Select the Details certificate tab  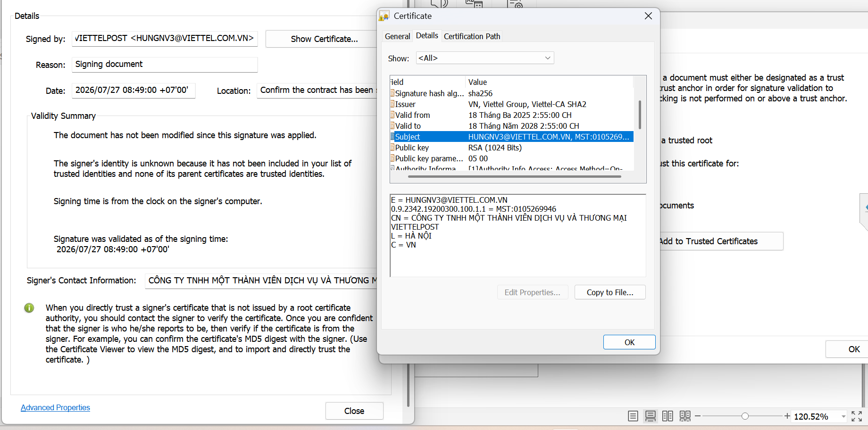[x=427, y=36]
